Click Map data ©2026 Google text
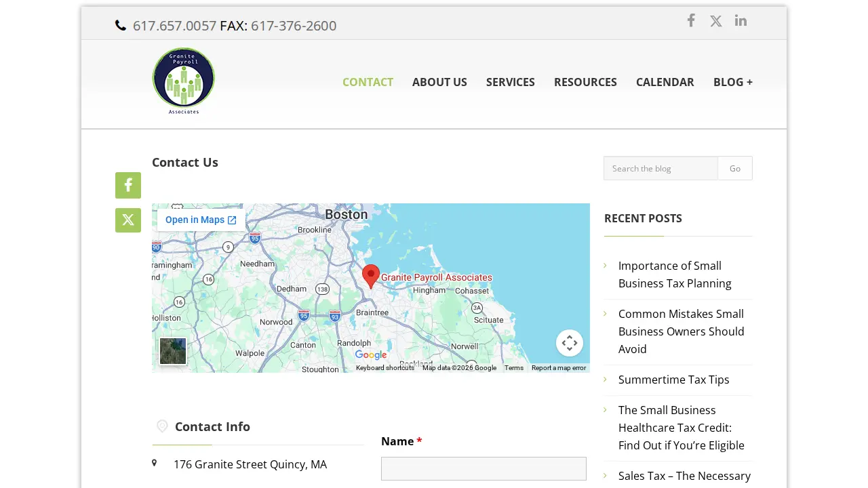The width and height of the screenshot is (868, 488). point(459,368)
